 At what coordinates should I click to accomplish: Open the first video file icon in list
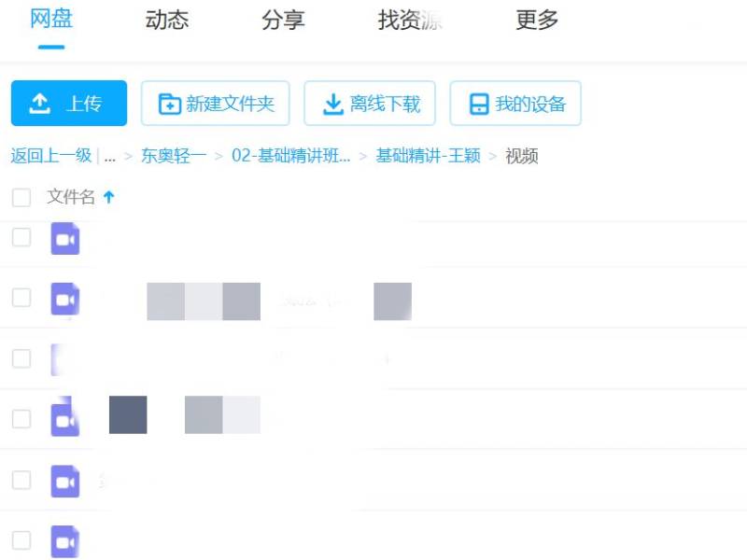tap(63, 238)
